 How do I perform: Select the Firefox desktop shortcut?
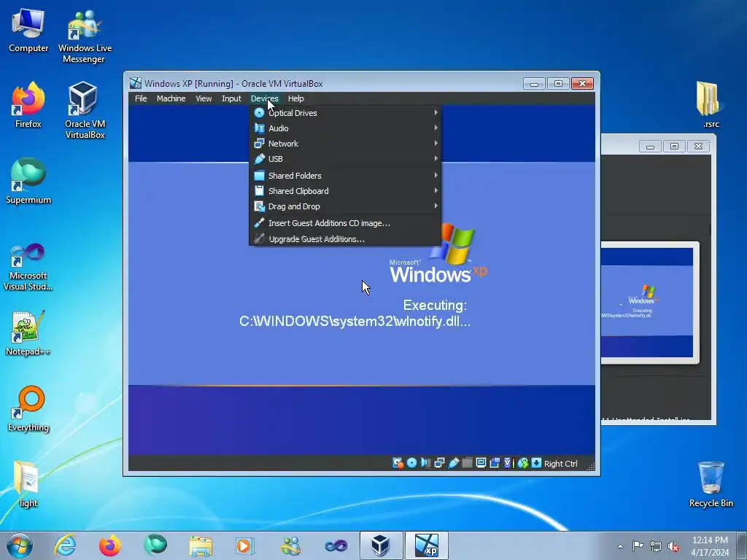(x=28, y=106)
